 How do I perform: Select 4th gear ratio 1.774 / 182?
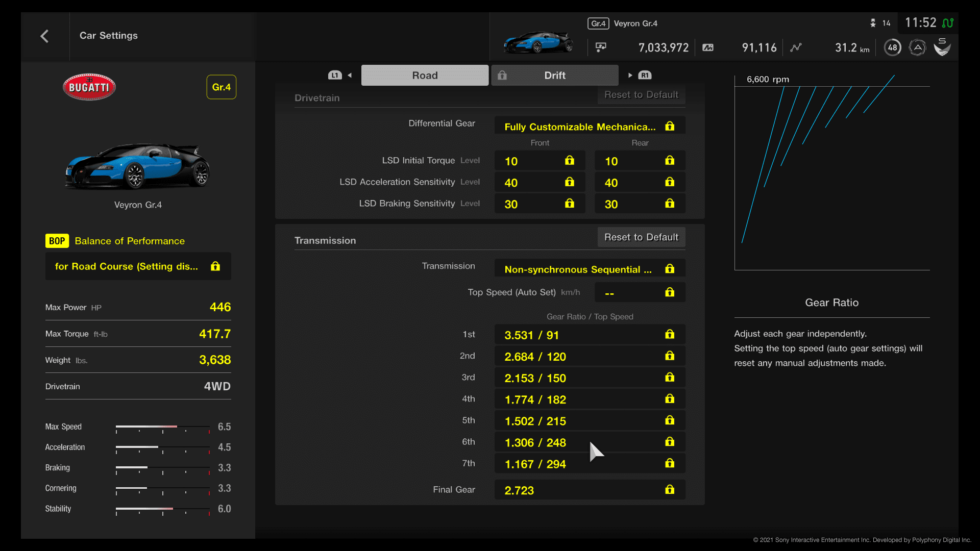(590, 399)
